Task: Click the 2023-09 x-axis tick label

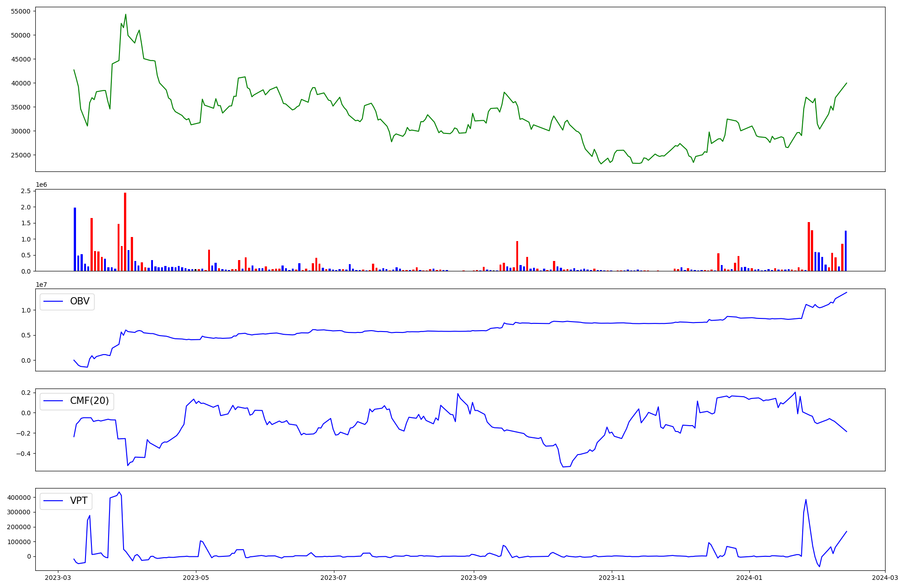Action: [x=474, y=577]
